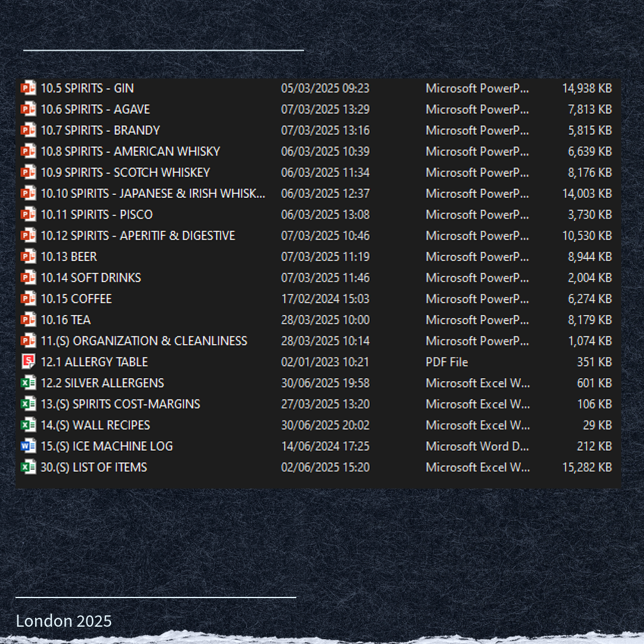Screen dimensions: 644x644
Task: Select file name 14.(S) WALL RECIPES
Action: (95, 425)
